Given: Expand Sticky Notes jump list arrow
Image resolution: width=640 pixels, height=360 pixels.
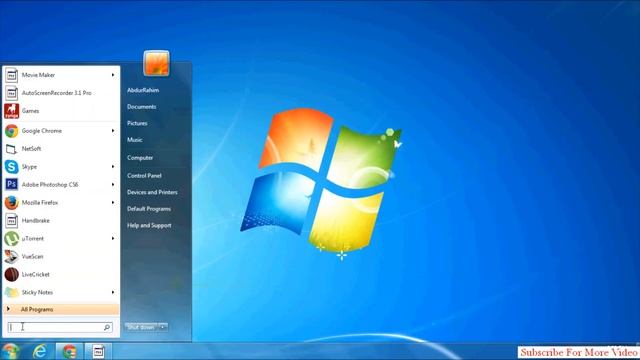Looking at the screenshot, I should click(113, 293).
